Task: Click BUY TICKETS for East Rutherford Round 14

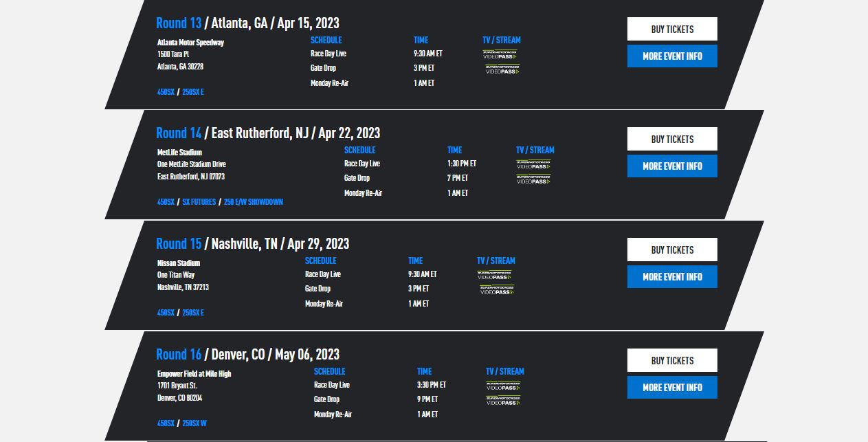Action: click(671, 139)
